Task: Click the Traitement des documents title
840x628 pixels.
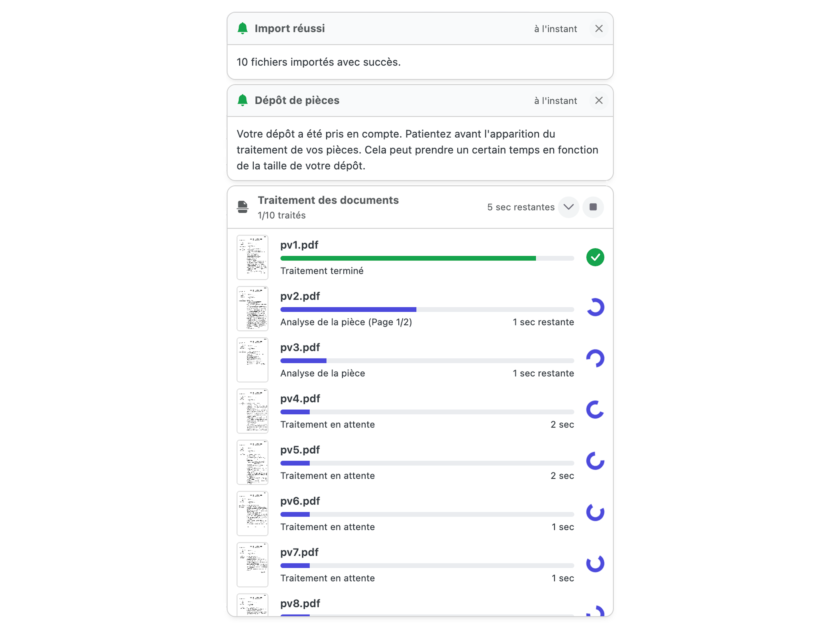Action: point(328,200)
